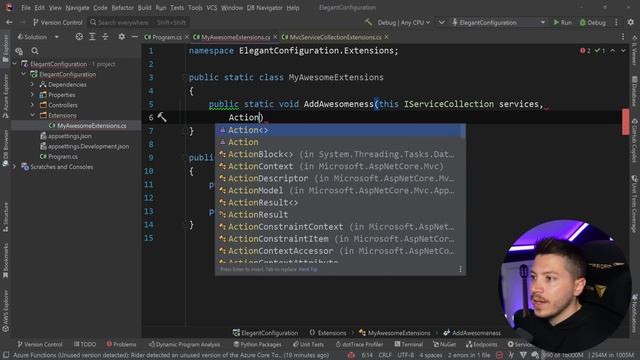This screenshot has width=640, height=360.
Task: Click the CRLF line separator status
Action: 384,355
